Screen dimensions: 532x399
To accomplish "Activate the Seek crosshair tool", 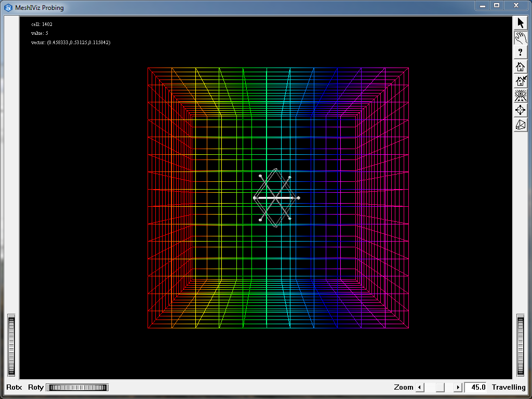I will pyautogui.click(x=521, y=110).
